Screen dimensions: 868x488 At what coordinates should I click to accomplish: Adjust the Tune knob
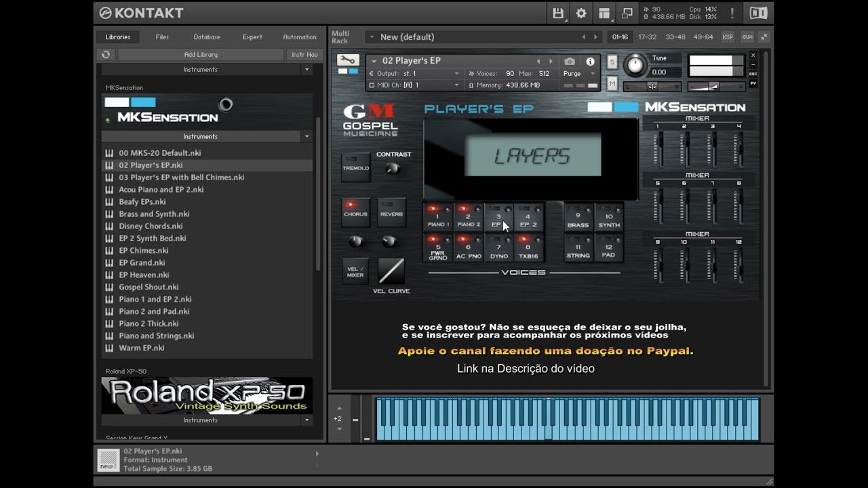click(635, 65)
